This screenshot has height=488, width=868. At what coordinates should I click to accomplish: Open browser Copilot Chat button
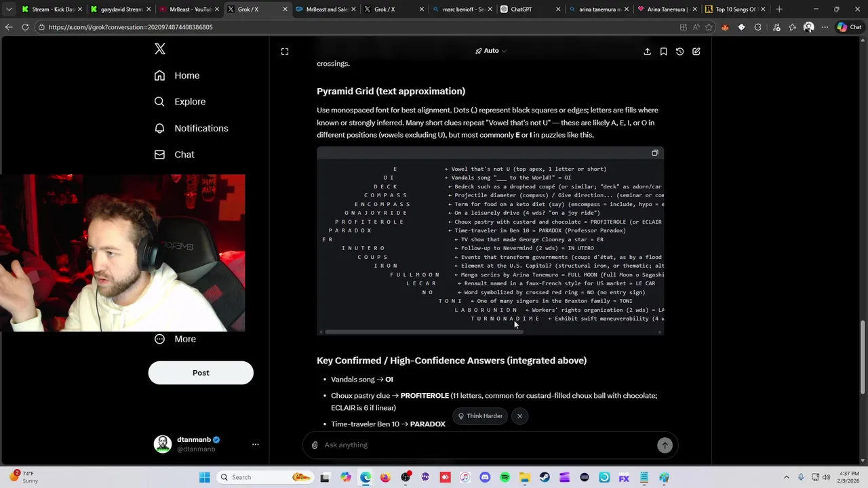tap(850, 27)
